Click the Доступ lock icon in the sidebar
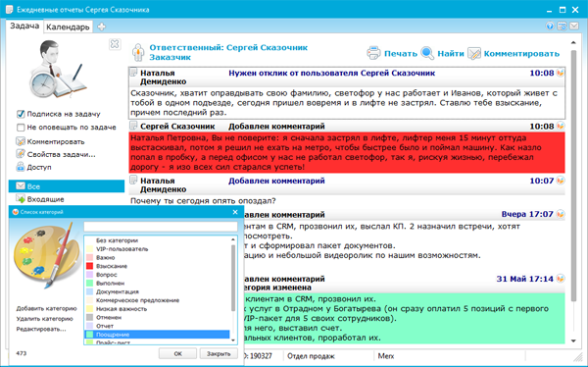This screenshot has width=588, height=367. [x=21, y=167]
